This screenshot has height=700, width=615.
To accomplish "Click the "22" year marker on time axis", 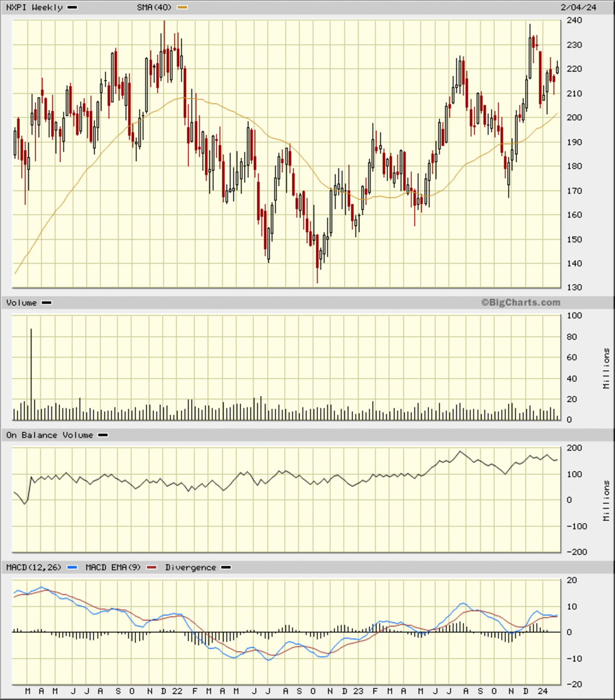I will tap(176, 691).
